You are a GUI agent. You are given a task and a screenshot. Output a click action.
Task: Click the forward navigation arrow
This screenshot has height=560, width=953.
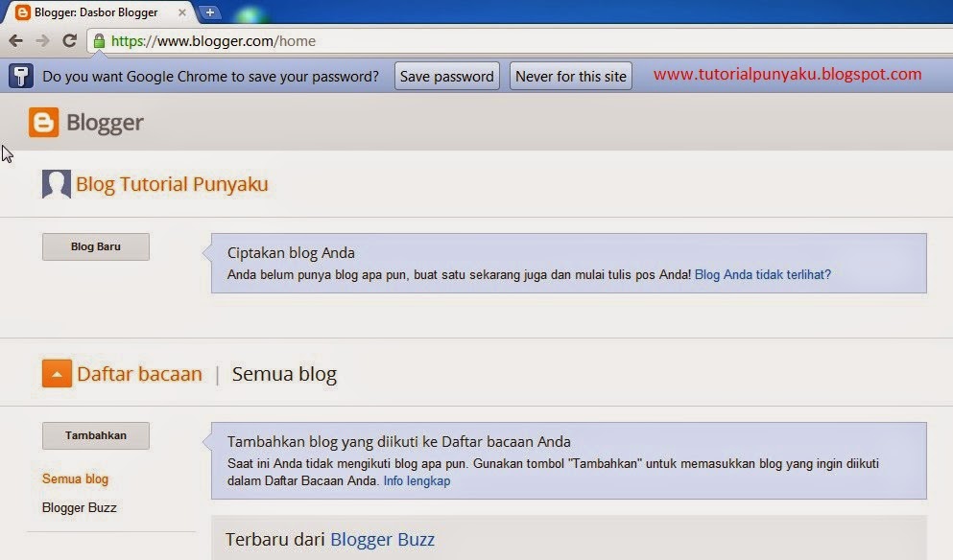(x=41, y=41)
